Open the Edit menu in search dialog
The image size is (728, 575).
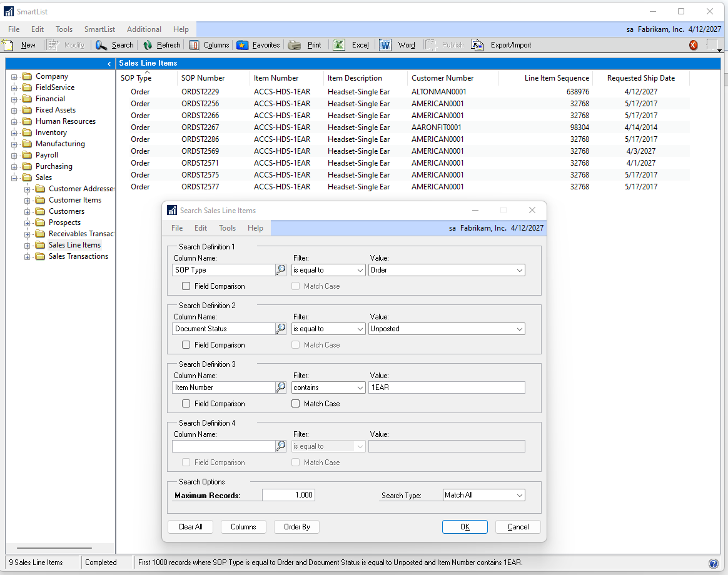click(x=201, y=228)
